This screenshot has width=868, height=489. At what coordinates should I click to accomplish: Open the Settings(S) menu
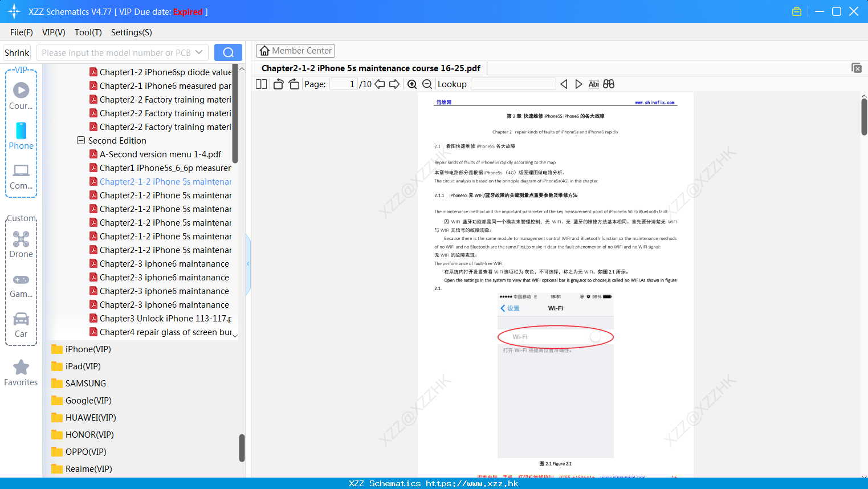point(132,32)
